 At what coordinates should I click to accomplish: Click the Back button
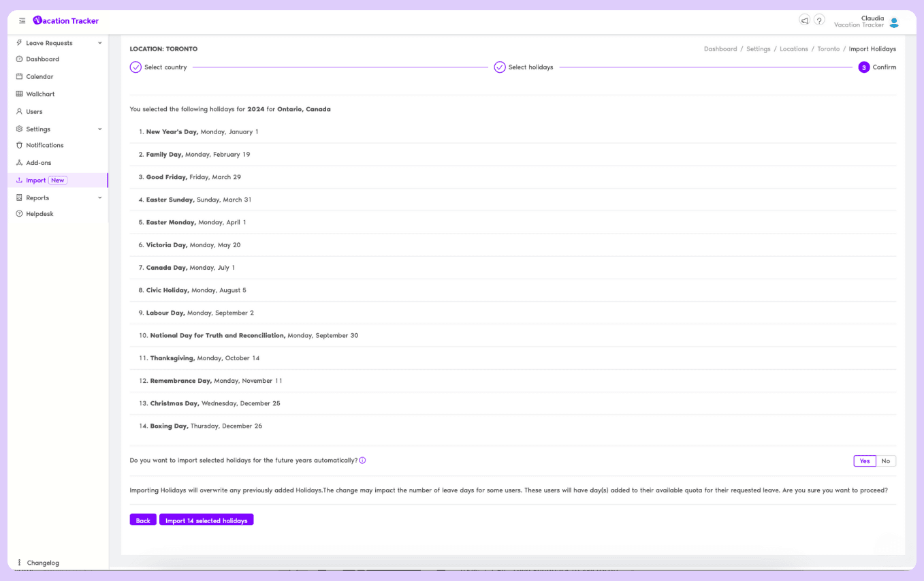click(143, 520)
